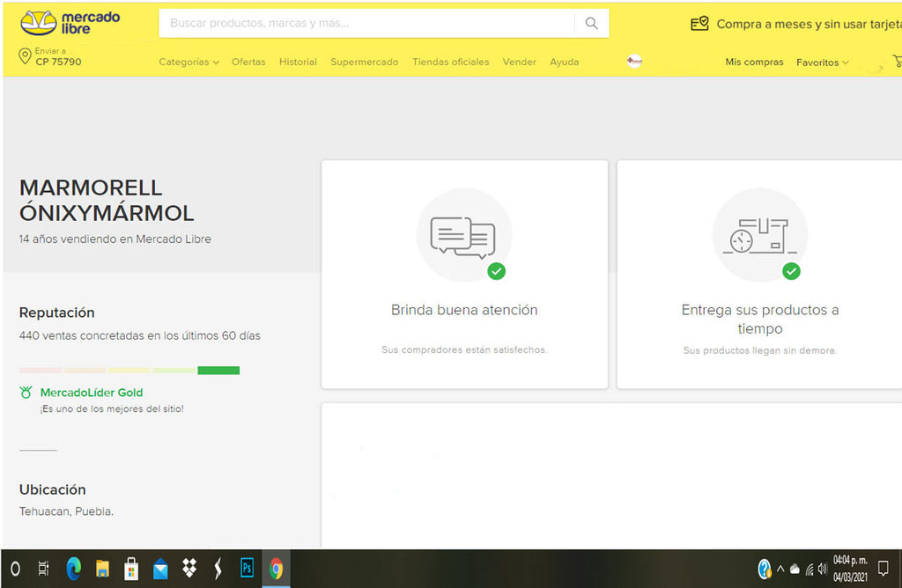Click the taskbar clock and date
The image size is (902, 588).
tap(850, 569)
